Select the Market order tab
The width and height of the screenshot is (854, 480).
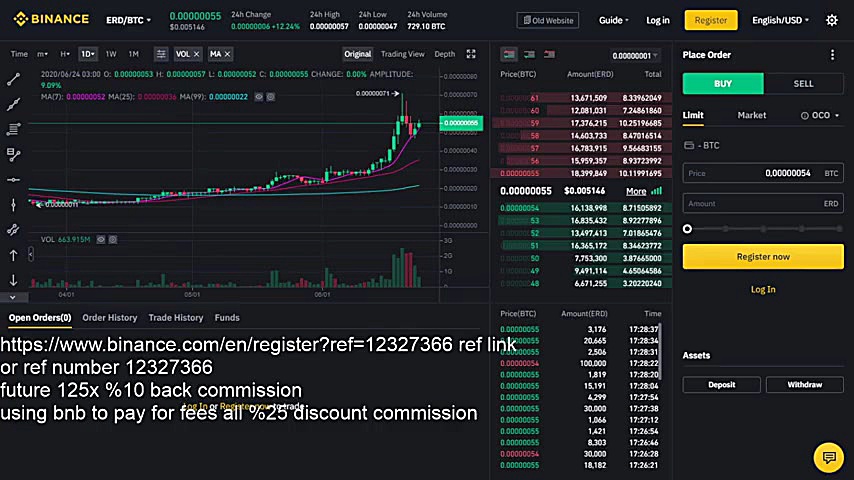[752, 116]
